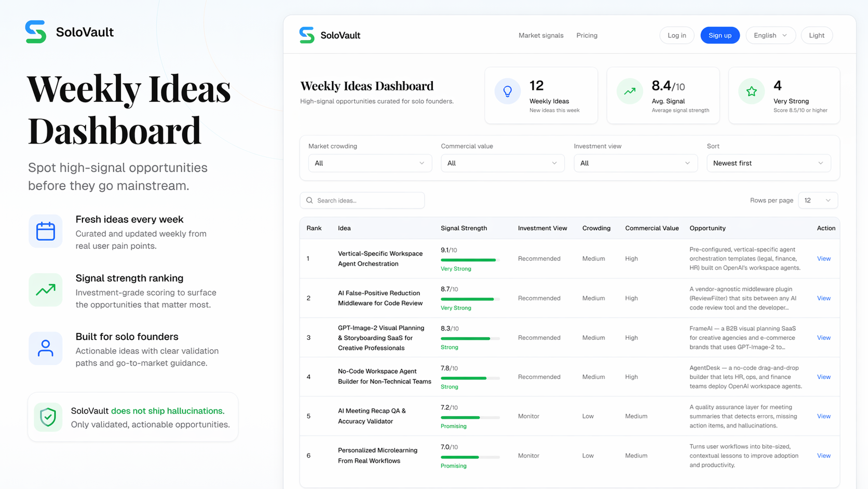Open the Rows per page dropdown
The height and width of the screenshot is (489, 868).
click(818, 201)
